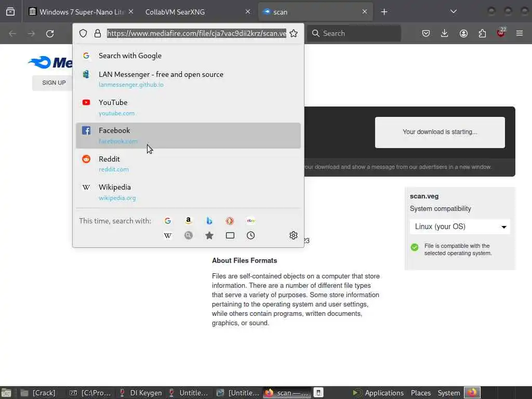
Task: Open the tracking protection shield icon
Action: pyautogui.click(x=83, y=33)
